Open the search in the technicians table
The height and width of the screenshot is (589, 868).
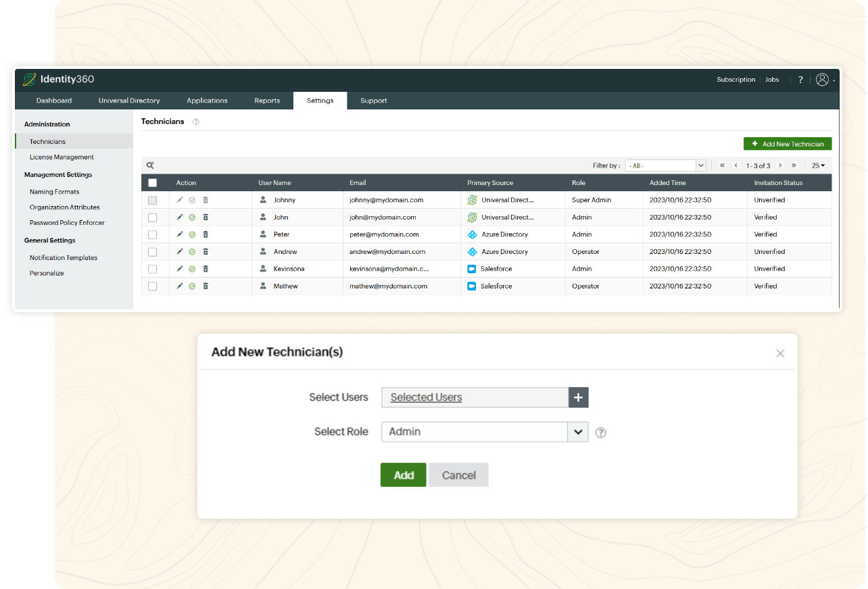(x=149, y=165)
